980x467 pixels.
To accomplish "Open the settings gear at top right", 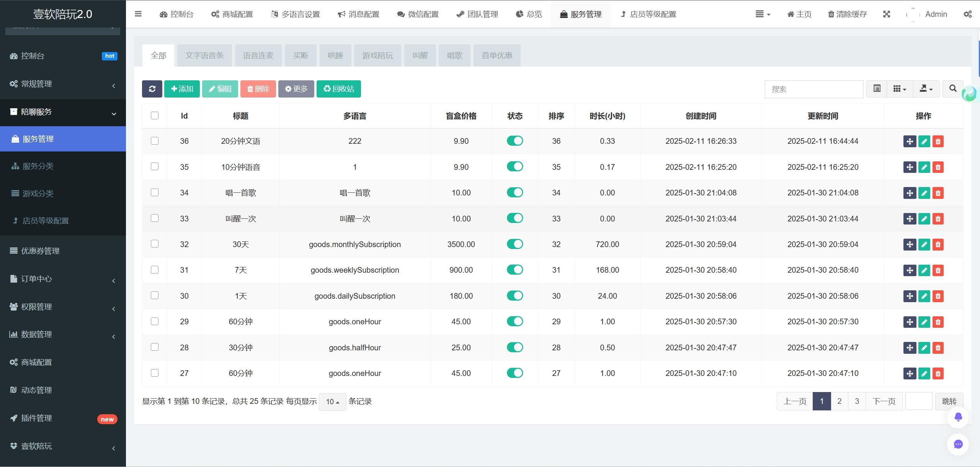I will click(x=969, y=14).
